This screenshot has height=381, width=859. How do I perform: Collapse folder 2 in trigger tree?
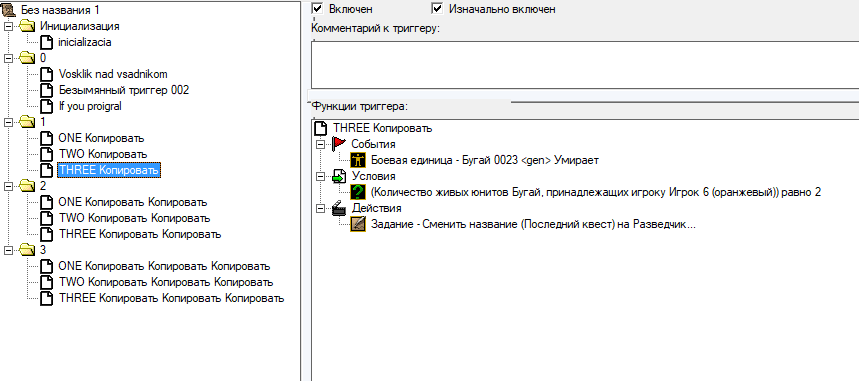[8, 186]
